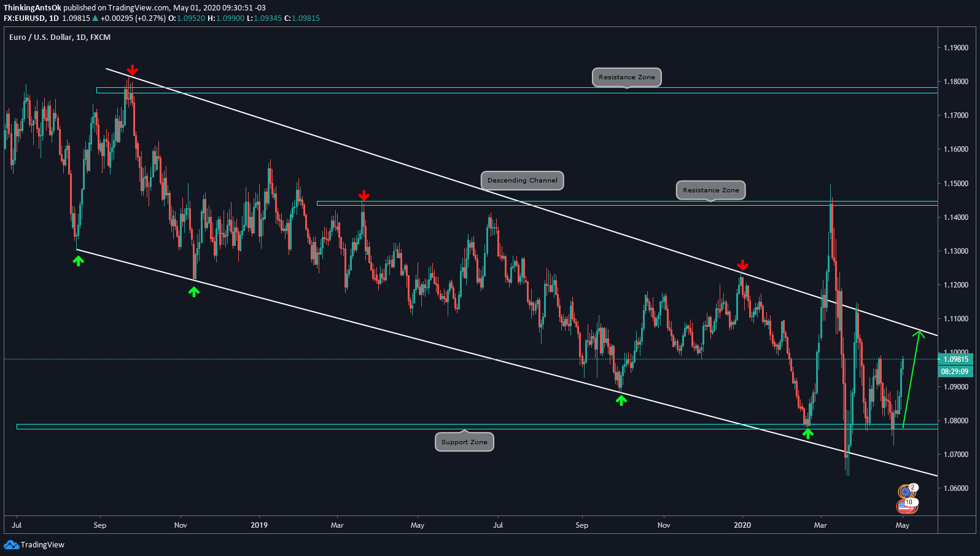980x556 pixels.
Task: Click the 1.14000 price axis label
Action: [x=956, y=217]
